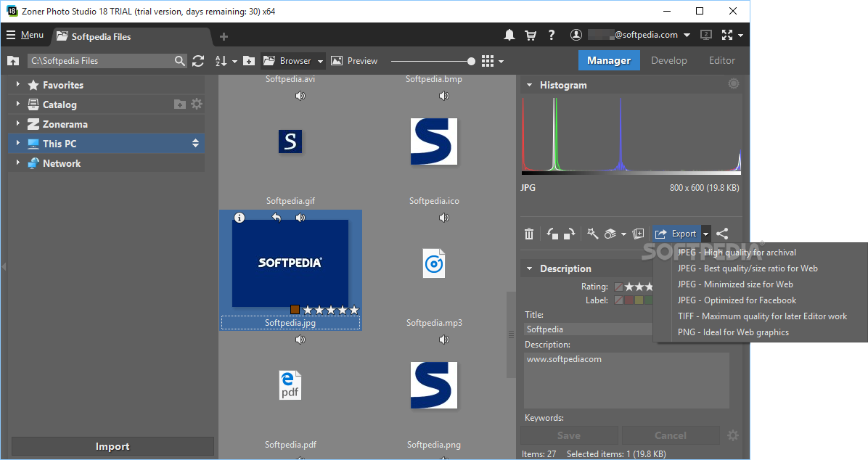Image resolution: width=868 pixels, height=460 pixels.
Task: Expand the Zonerama tree node
Action: click(x=17, y=123)
